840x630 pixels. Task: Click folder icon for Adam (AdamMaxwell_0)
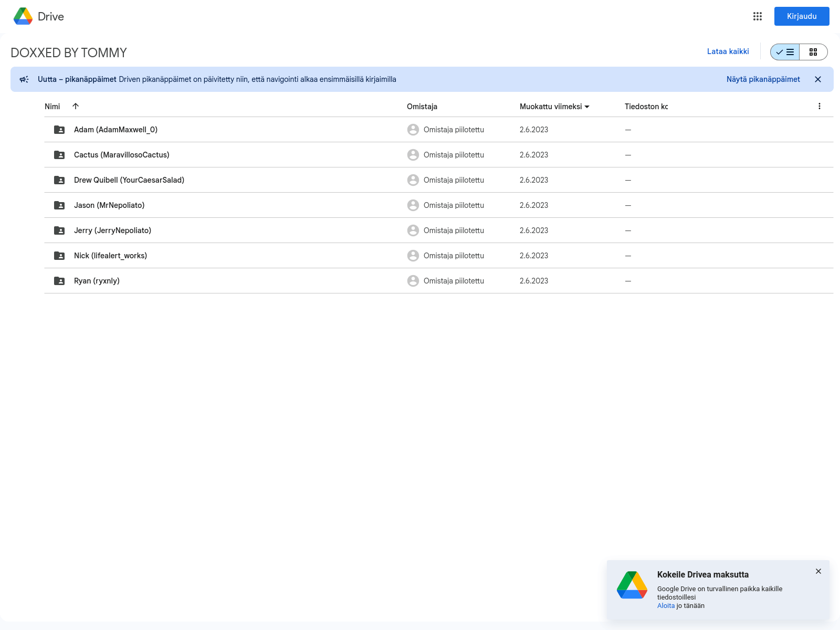[x=59, y=130]
